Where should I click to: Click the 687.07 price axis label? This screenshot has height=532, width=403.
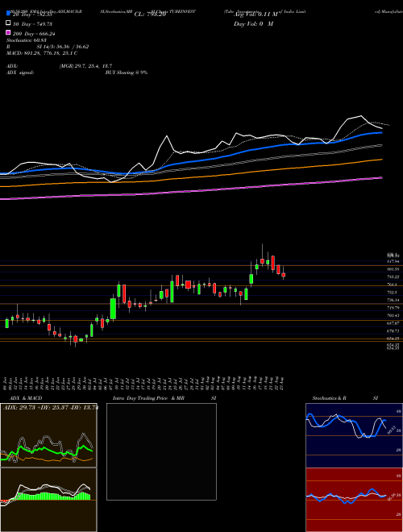393,323
